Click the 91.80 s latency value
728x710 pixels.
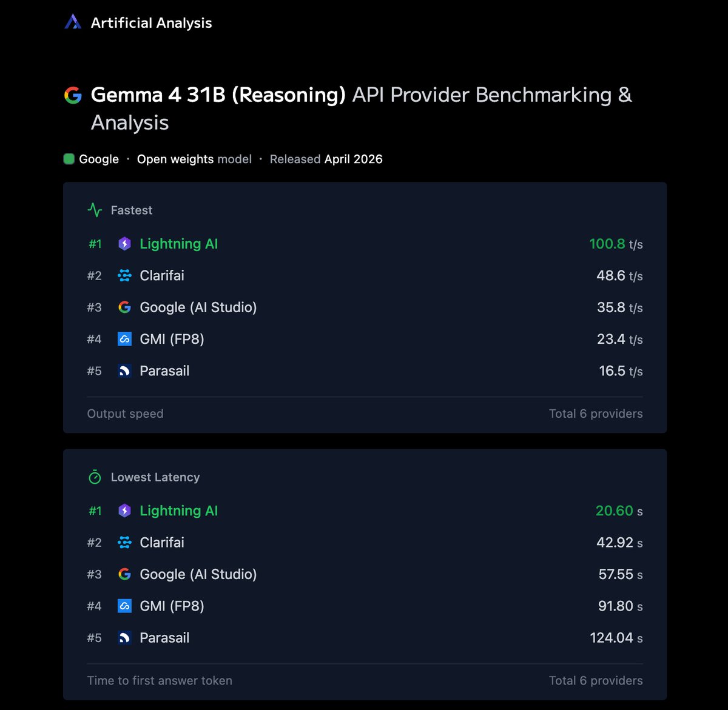coord(621,606)
